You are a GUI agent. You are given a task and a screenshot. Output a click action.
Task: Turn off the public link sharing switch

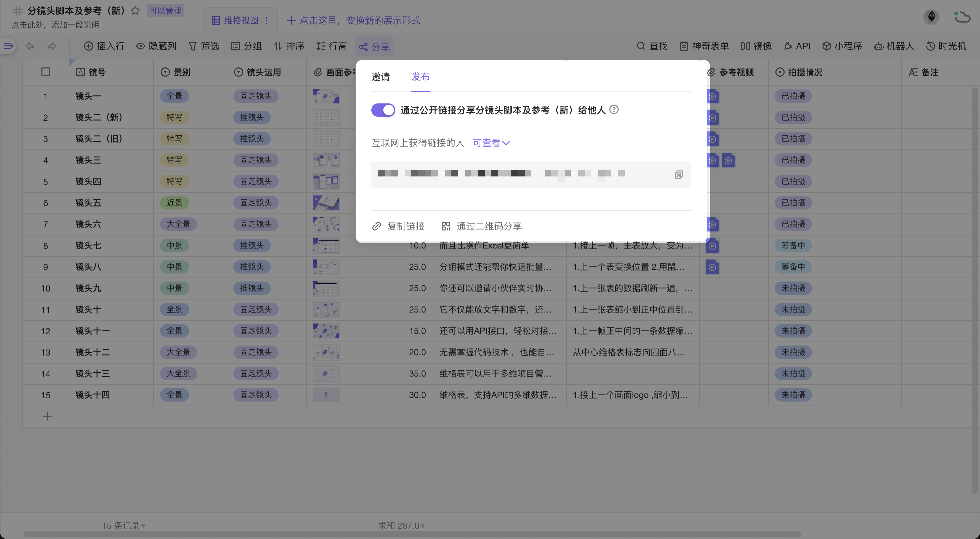pos(383,110)
